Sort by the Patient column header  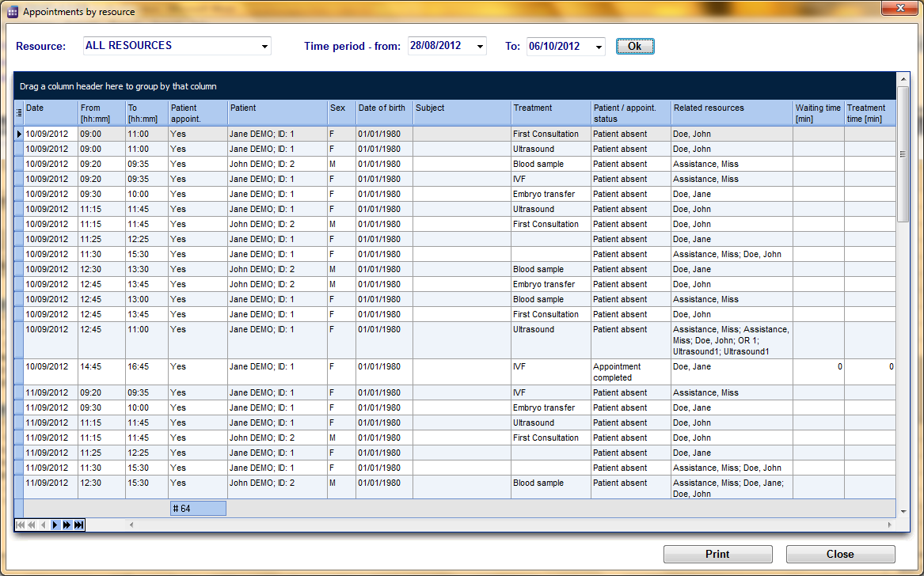pyautogui.click(x=278, y=112)
